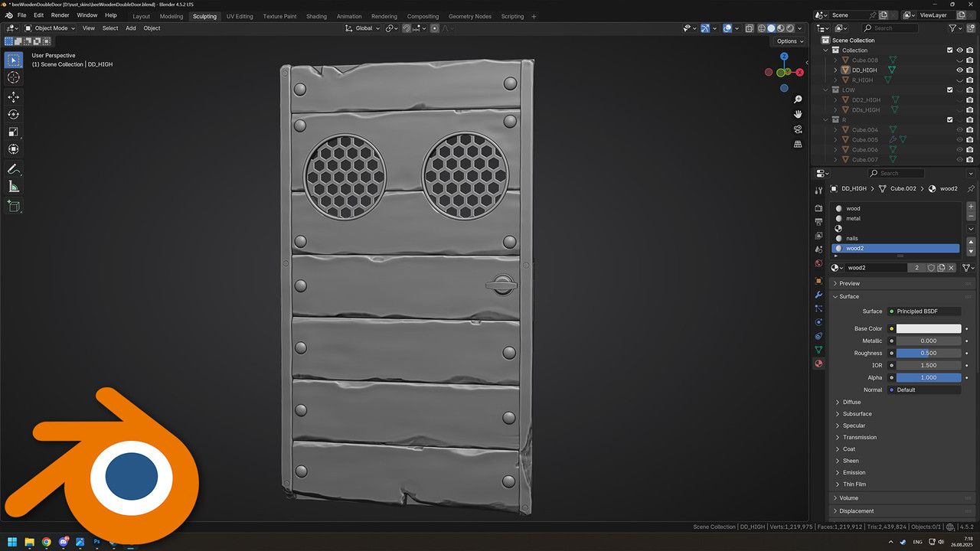
Task: Select the Add Cube tool
Action: coord(14,206)
